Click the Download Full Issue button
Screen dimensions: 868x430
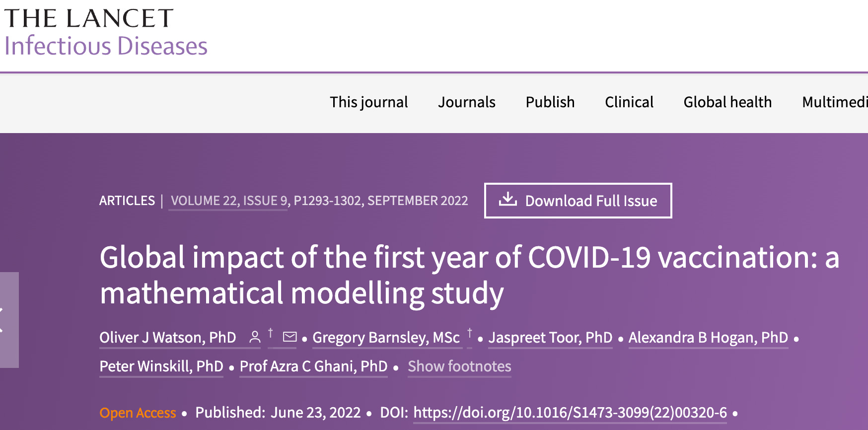pos(578,201)
